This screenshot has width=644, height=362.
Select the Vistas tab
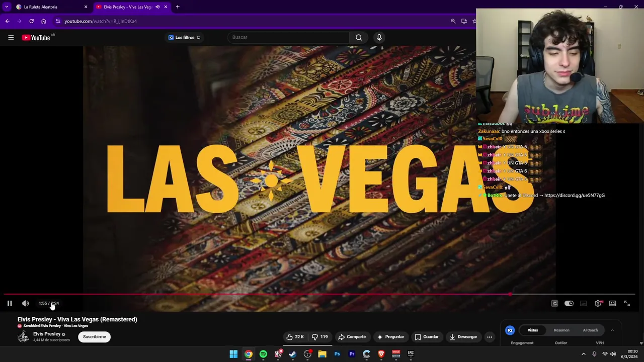[533, 330]
